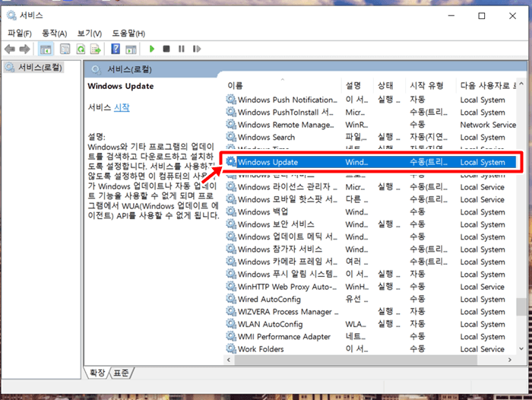Click the 서비스 title bar gear icon

(11, 16)
